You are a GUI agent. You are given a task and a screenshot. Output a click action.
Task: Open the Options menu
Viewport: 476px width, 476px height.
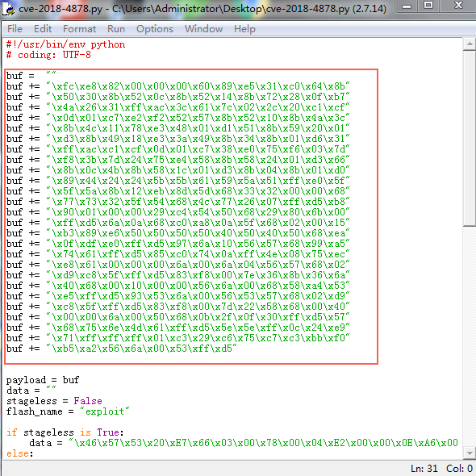click(x=155, y=29)
